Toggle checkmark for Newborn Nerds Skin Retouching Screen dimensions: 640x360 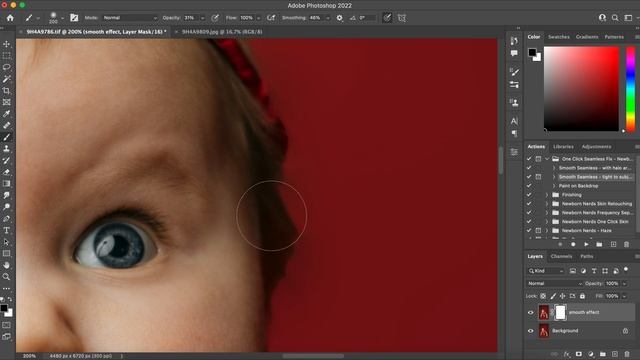[529, 203]
